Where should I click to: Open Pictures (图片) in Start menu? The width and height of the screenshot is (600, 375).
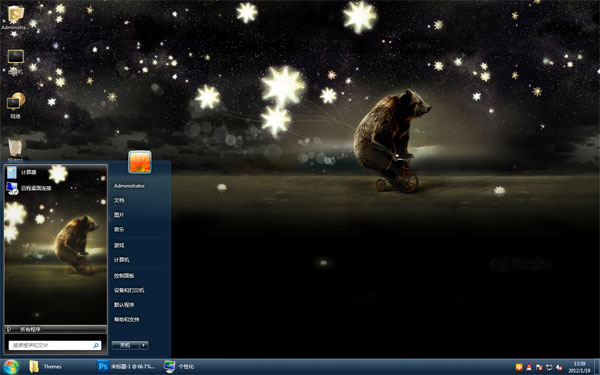(119, 215)
